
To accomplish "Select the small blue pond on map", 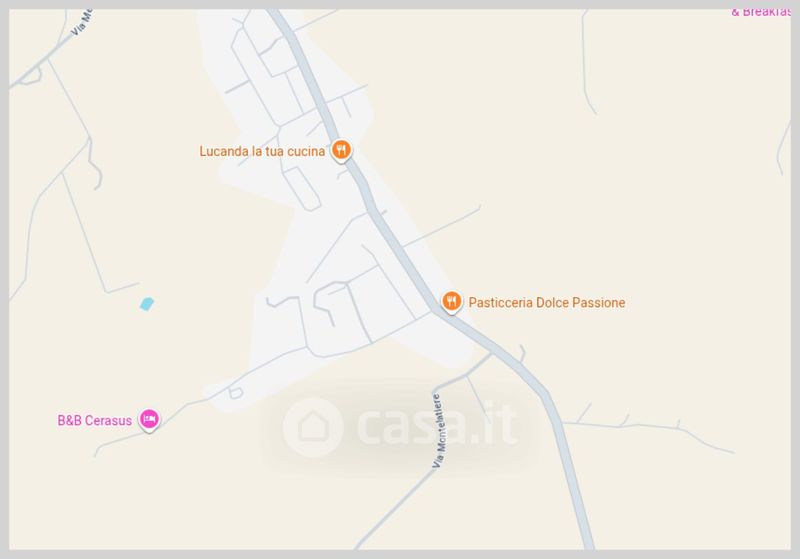I will click(x=146, y=304).
